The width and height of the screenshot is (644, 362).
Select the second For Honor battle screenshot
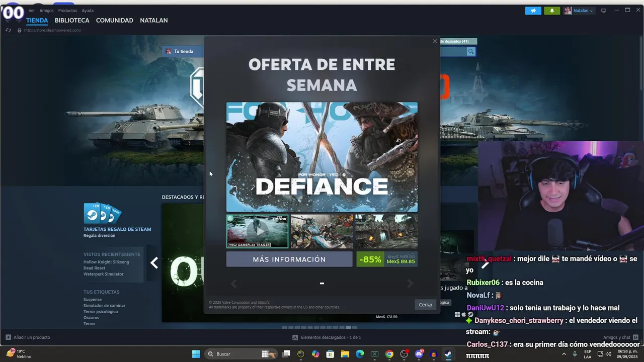[322, 232]
